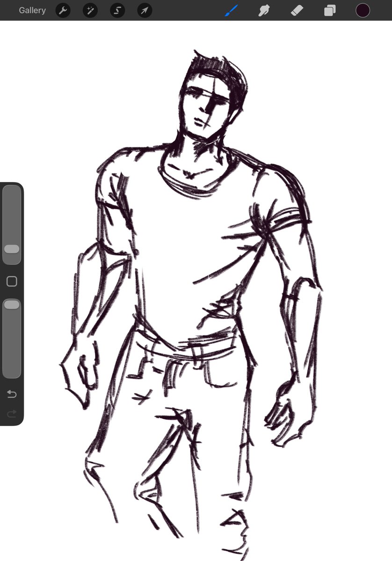This screenshot has width=392, height=561.
Task: Tap the square modify button on sidebar
Action: 12,281
